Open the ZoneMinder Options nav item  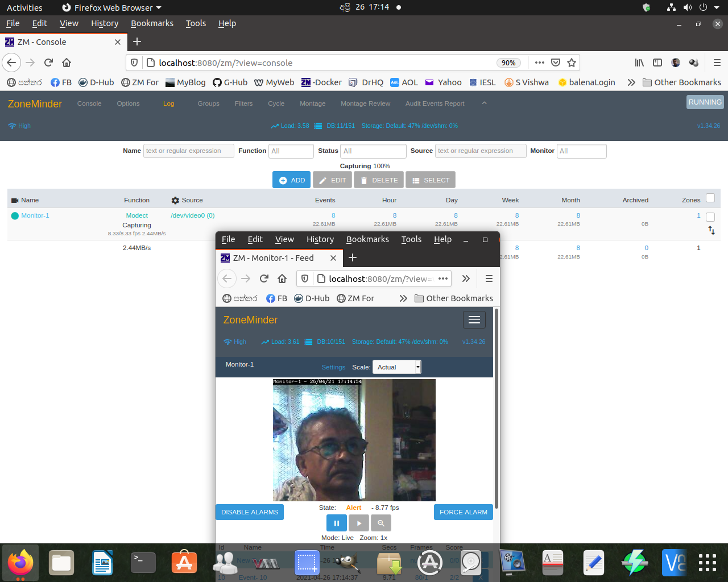pyautogui.click(x=128, y=103)
